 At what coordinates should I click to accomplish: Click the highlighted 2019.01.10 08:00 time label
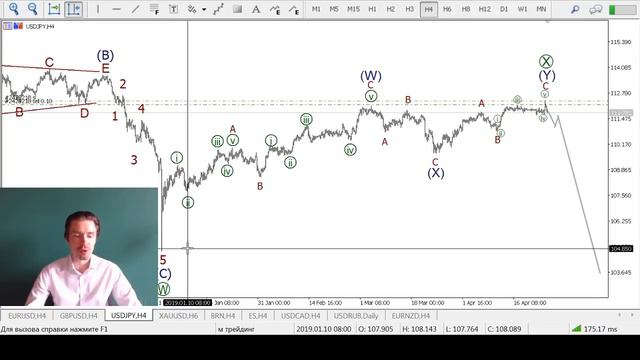pyautogui.click(x=187, y=303)
